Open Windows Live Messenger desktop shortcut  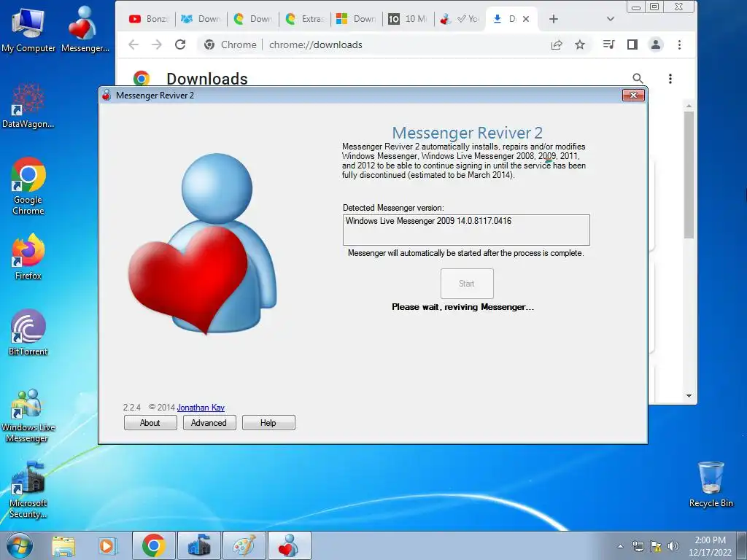tap(28, 416)
